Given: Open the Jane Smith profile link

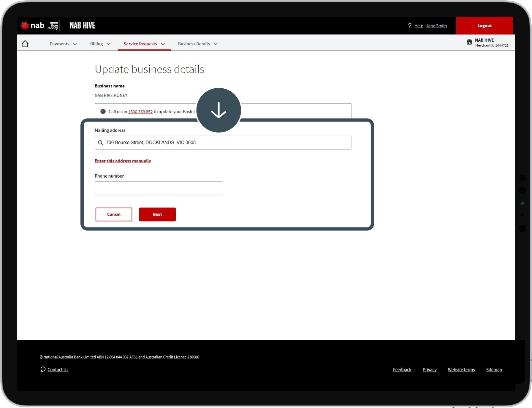Looking at the screenshot, I should 436,26.
